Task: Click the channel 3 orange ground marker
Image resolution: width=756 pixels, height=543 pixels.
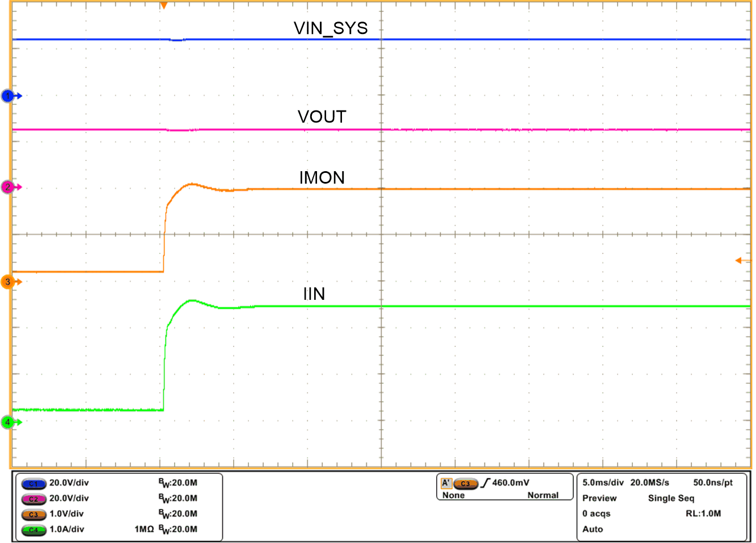Action: click(x=11, y=281)
